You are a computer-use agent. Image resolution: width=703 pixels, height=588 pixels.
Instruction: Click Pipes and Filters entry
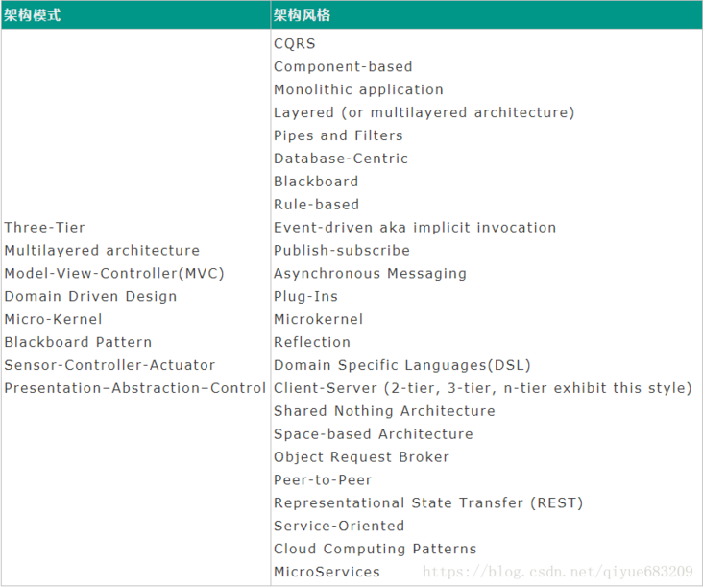[x=338, y=135]
